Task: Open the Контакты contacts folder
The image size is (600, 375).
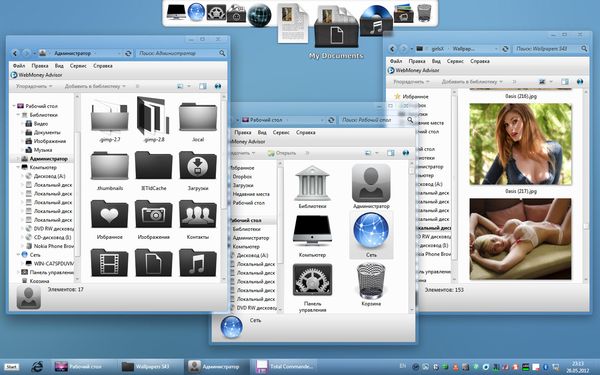Action: 197,219
